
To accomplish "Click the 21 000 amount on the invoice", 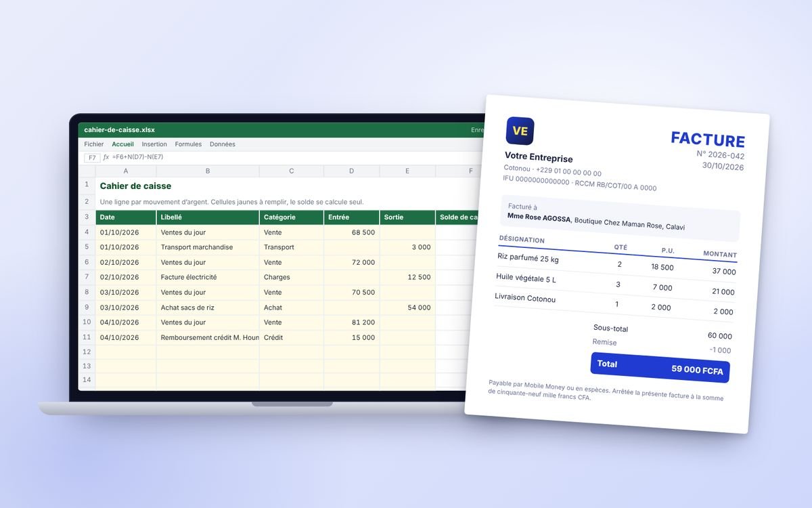I will [x=723, y=292].
